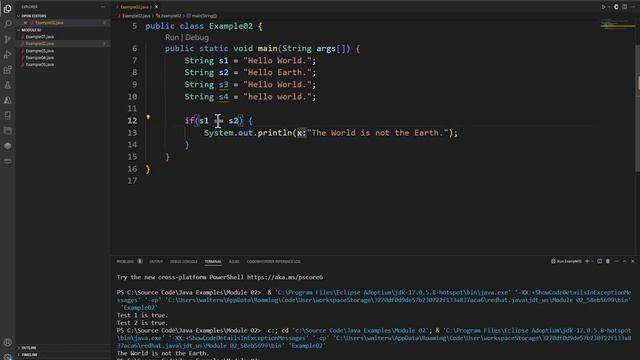Click the Split Editor icon in editor title
Viewport: 640px width, 360px height.
point(624,7)
